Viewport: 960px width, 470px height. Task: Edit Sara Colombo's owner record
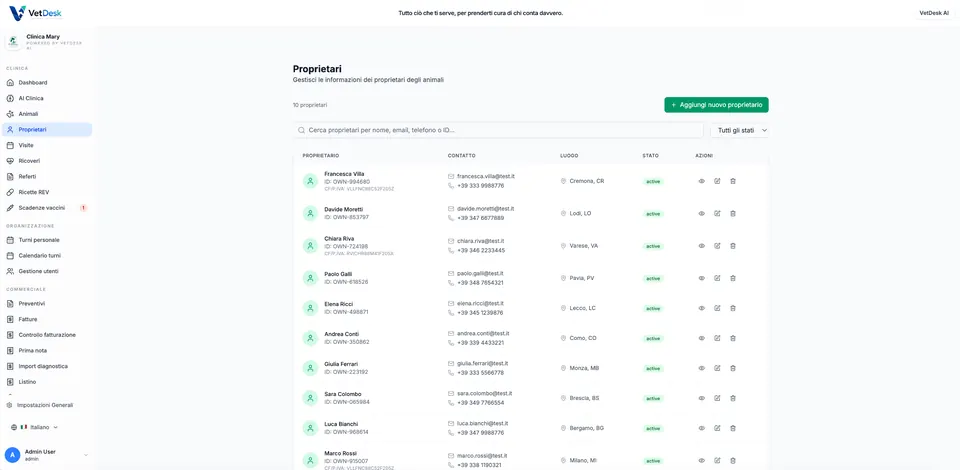click(x=717, y=398)
